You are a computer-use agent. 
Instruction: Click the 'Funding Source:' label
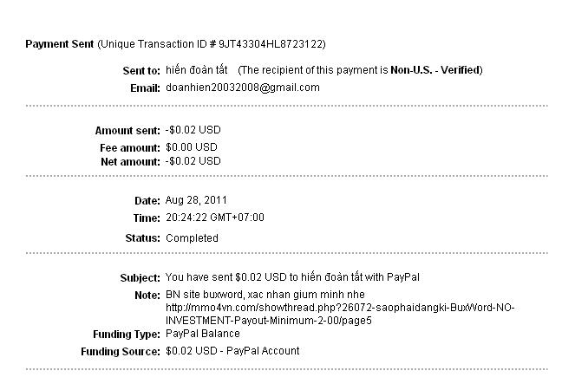[120, 352]
